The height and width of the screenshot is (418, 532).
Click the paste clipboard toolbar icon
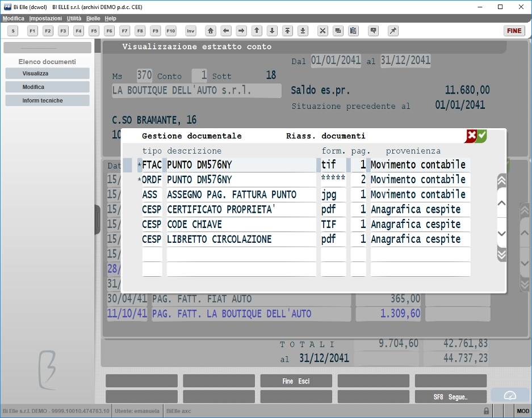point(353,31)
